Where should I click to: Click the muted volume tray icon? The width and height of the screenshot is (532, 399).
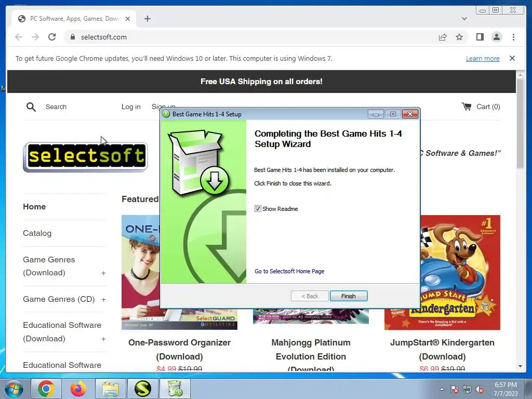click(x=480, y=389)
